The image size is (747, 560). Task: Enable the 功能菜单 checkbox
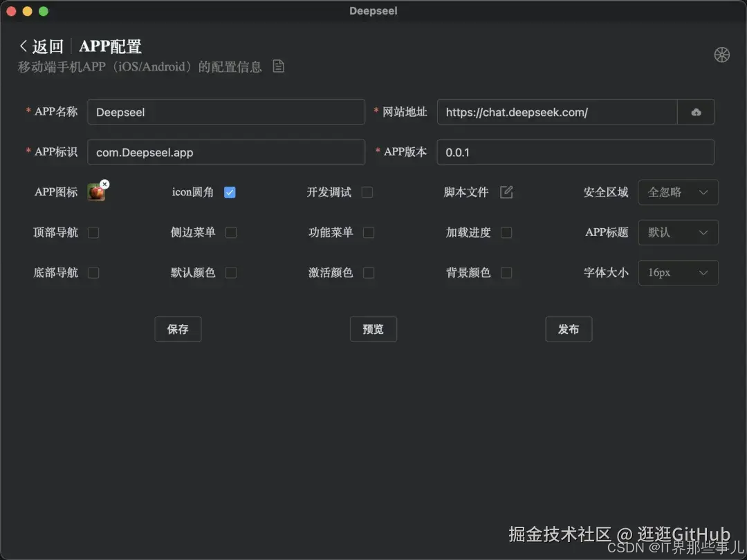click(x=368, y=232)
